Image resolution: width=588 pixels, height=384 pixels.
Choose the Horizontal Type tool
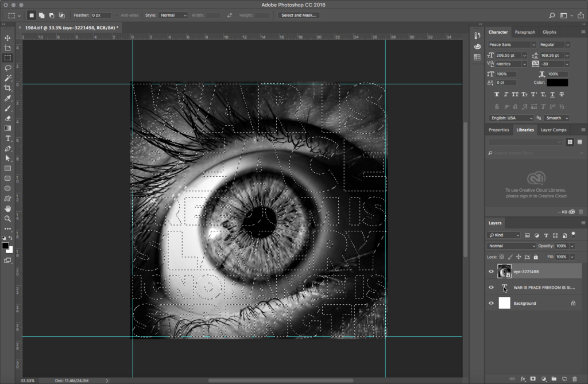(7, 138)
